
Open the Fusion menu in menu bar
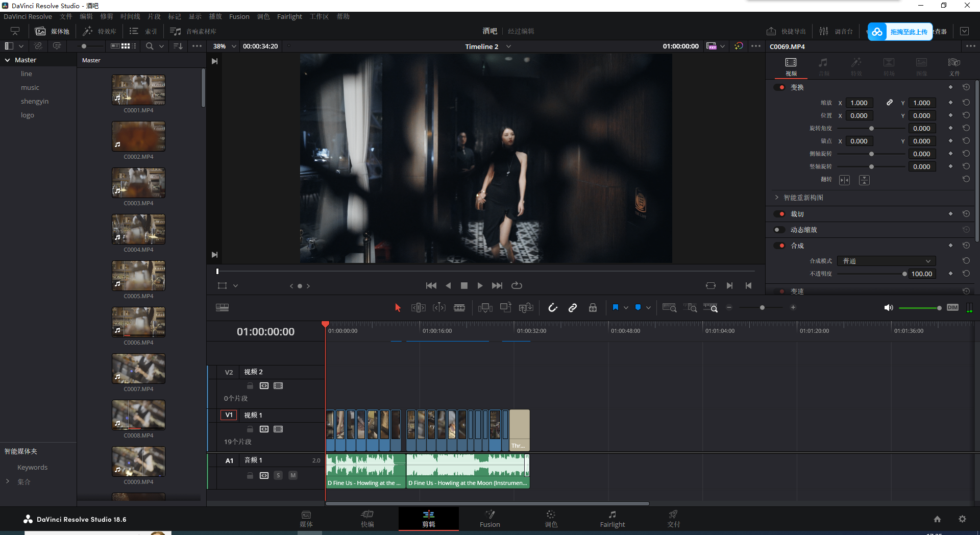pos(239,16)
